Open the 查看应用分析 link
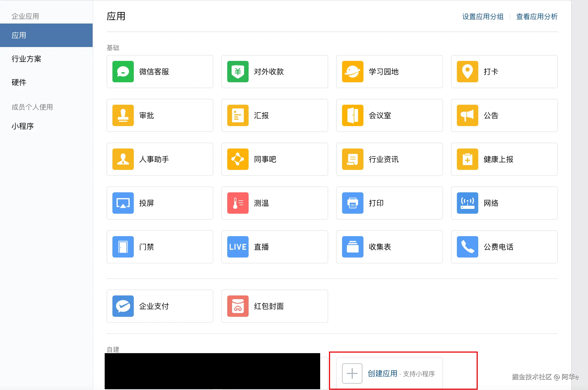Screen dimensions: 588x390 (537, 17)
